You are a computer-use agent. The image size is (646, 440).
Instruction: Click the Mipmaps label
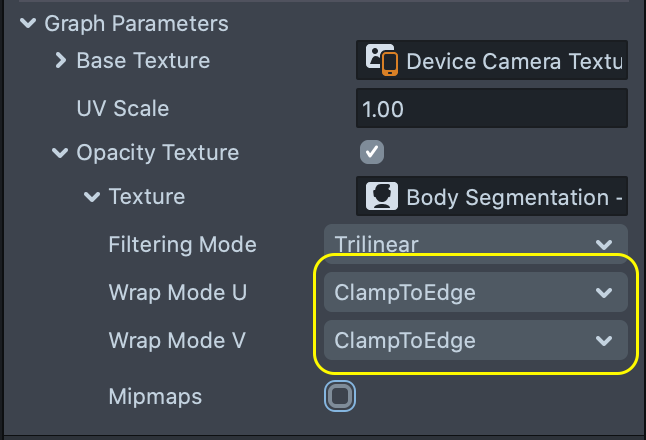click(x=155, y=397)
